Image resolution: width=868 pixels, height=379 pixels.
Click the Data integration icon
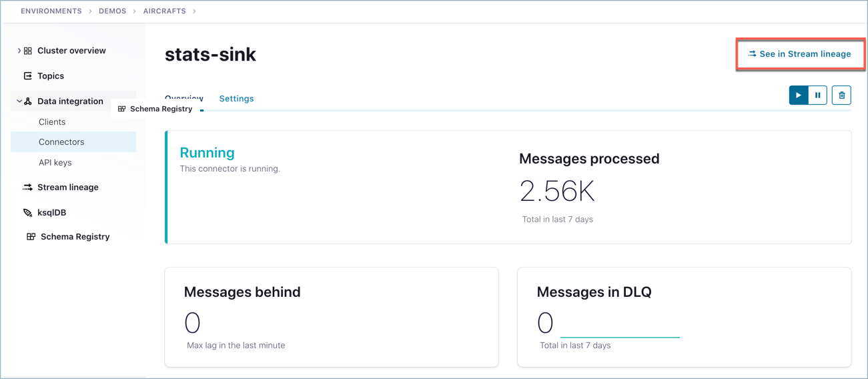tap(28, 101)
